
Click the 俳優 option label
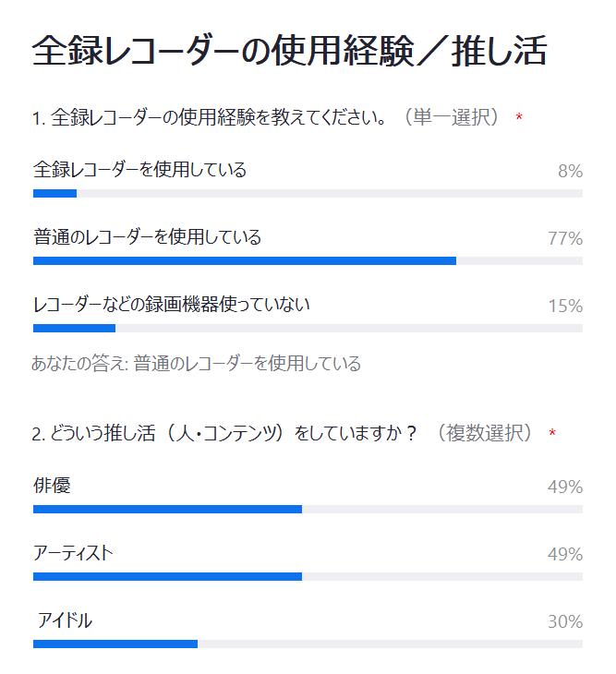(x=52, y=486)
